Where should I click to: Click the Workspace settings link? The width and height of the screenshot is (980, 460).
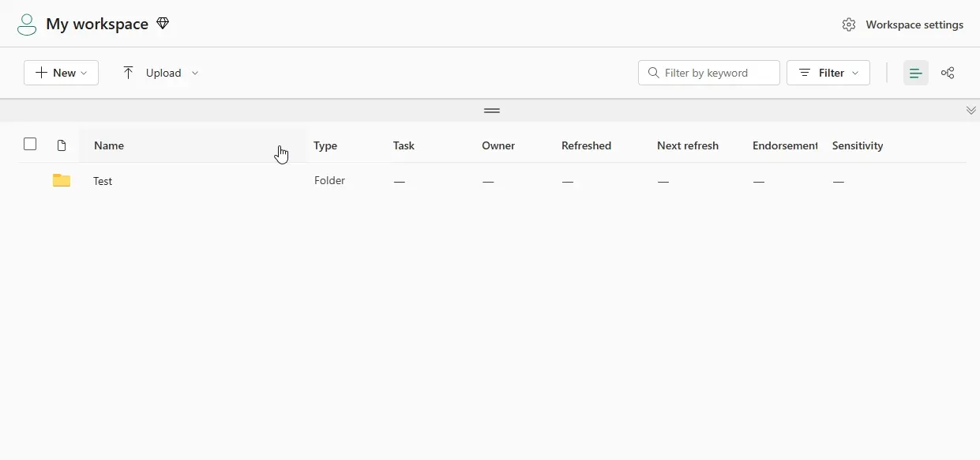point(914,25)
